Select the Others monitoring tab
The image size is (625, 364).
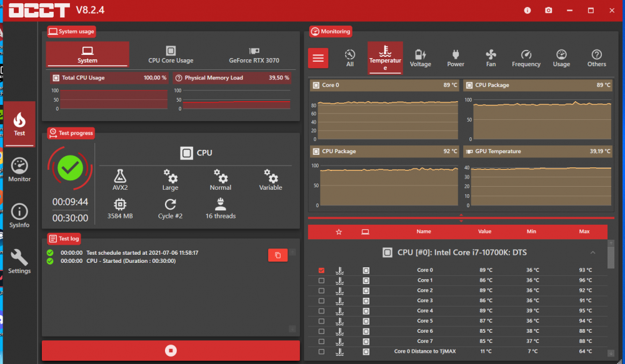pyautogui.click(x=596, y=58)
